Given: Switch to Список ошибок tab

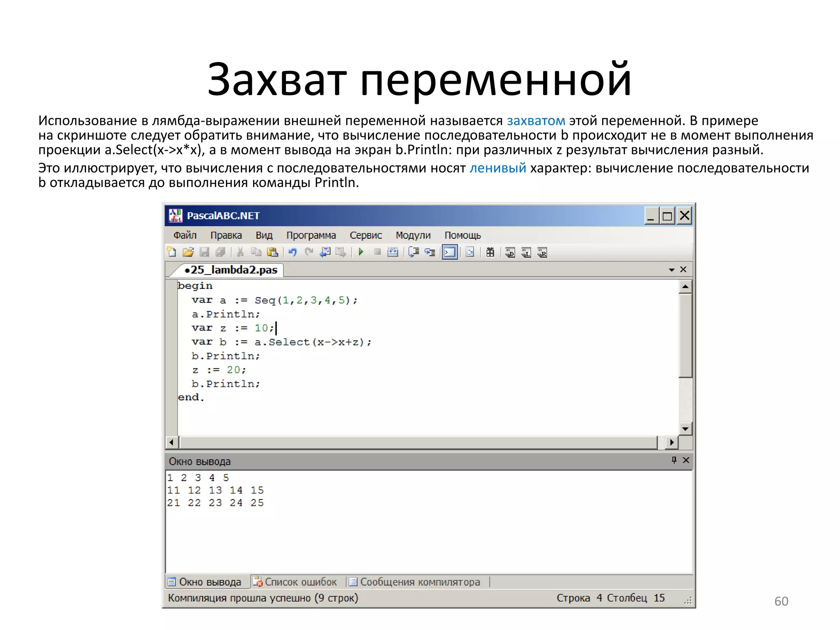Looking at the screenshot, I should [295, 582].
